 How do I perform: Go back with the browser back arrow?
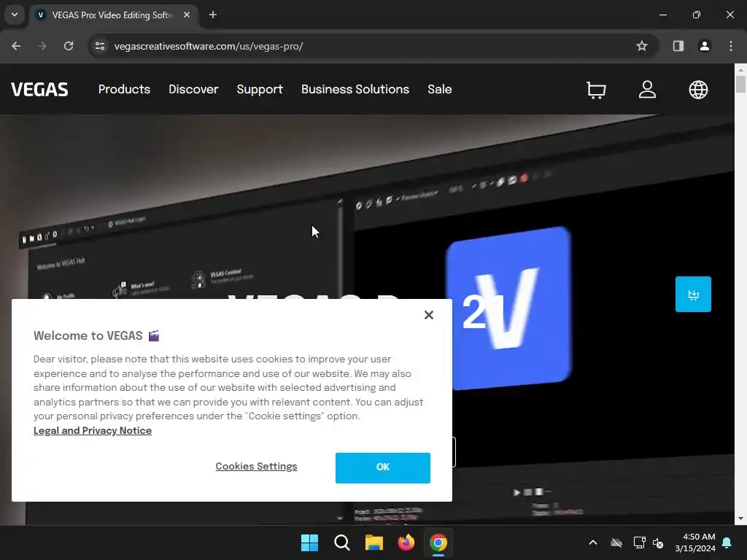coord(16,46)
